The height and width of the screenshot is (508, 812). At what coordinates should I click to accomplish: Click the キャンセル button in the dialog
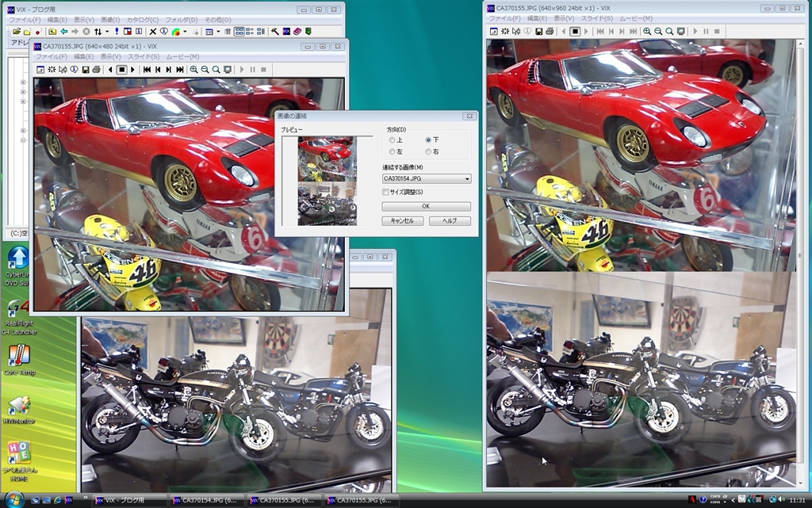tap(402, 221)
